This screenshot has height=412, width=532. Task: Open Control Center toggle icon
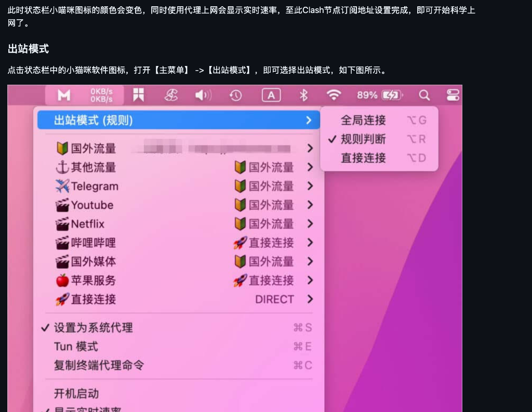click(453, 95)
